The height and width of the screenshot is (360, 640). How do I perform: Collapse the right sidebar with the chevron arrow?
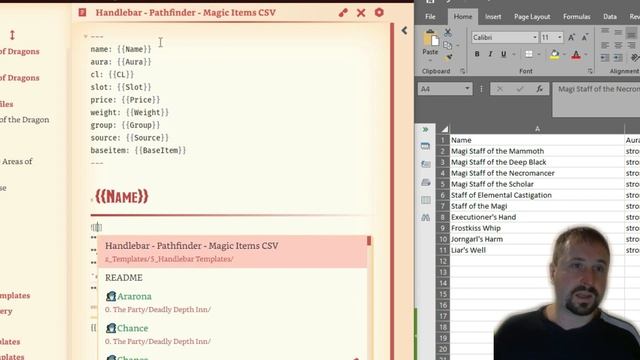[404, 31]
